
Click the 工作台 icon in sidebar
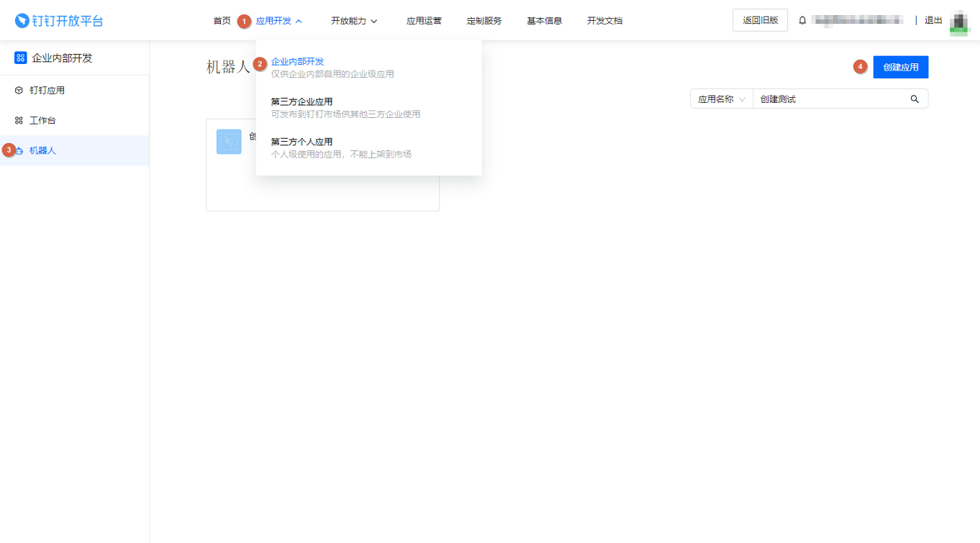(x=19, y=121)
